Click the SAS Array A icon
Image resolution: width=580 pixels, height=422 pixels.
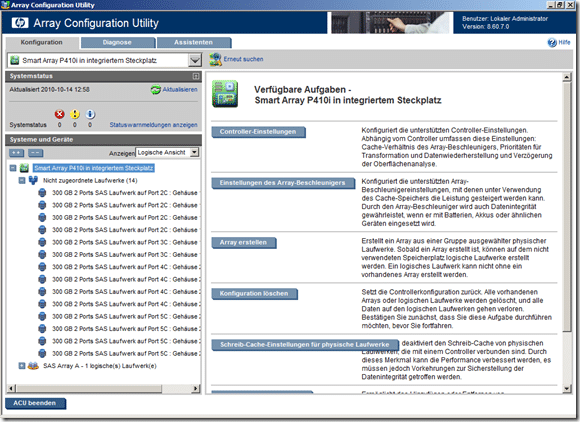(33, 366)
